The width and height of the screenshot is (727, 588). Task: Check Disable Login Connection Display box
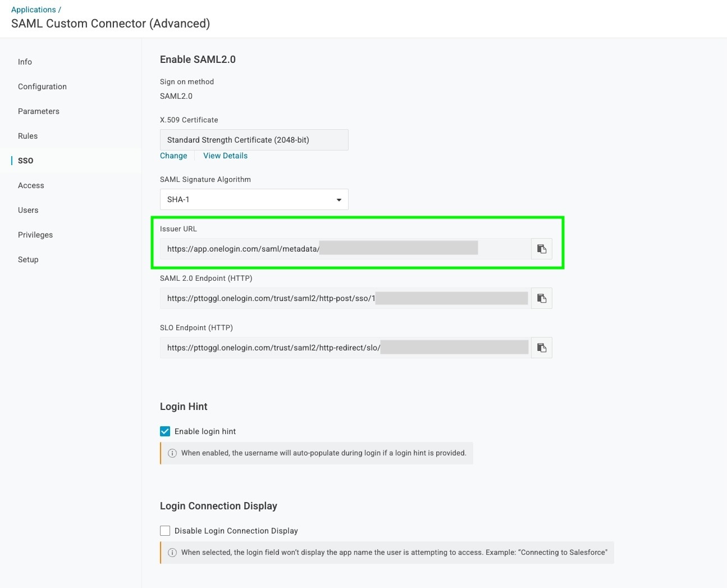point(165,531)
